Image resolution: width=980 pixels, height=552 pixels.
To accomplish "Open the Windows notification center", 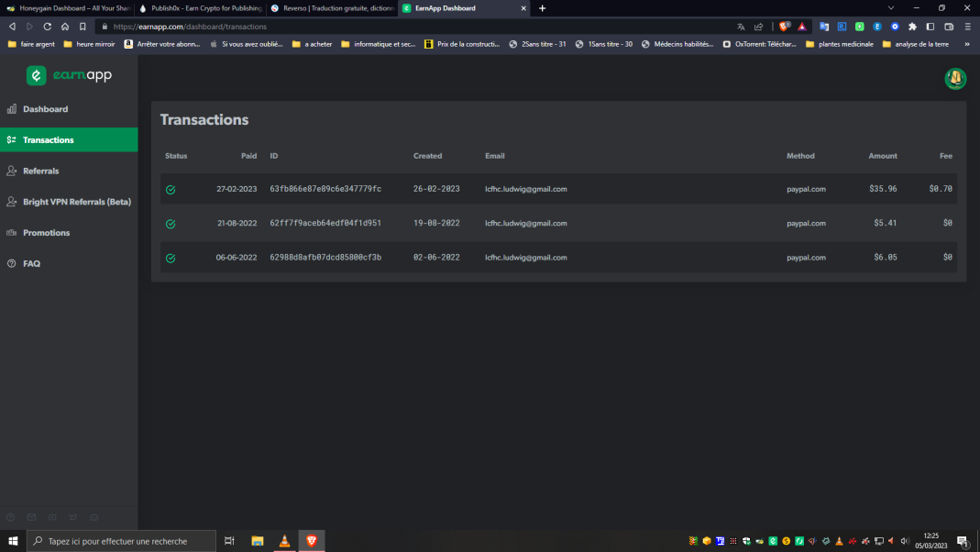I will [x=963, y=541].
